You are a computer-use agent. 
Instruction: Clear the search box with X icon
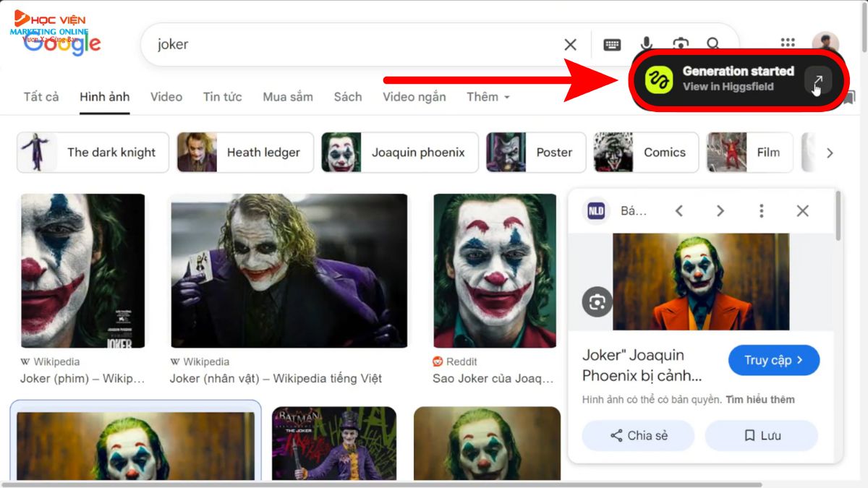pos(570,45)
